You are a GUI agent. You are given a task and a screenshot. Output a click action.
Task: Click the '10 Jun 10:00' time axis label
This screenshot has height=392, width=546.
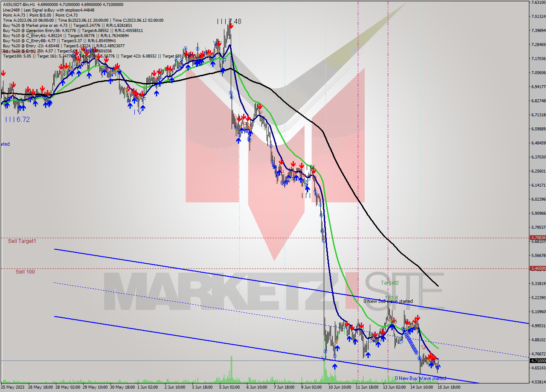[x=341, y=388]
